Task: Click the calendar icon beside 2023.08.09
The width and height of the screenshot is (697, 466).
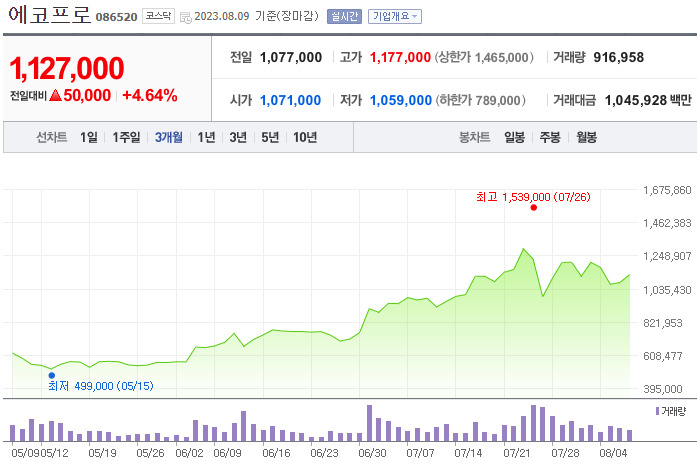Action: (x=186, y=18)
